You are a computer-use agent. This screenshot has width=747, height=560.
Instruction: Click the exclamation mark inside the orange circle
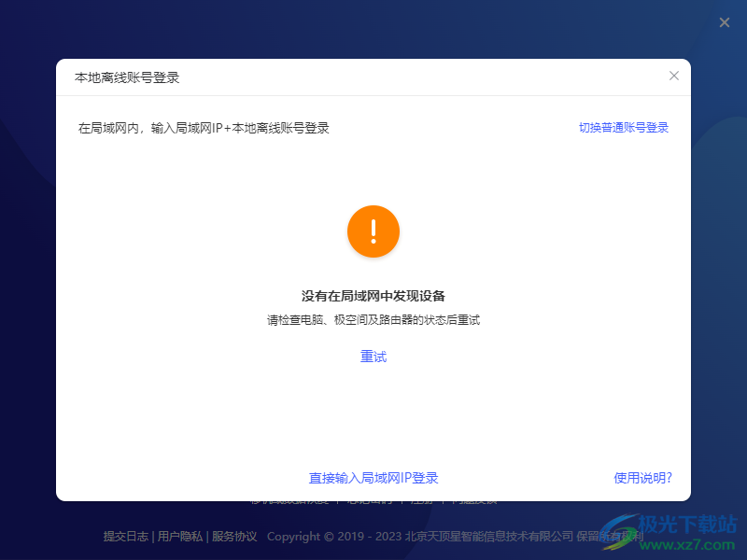pos(373,231)
